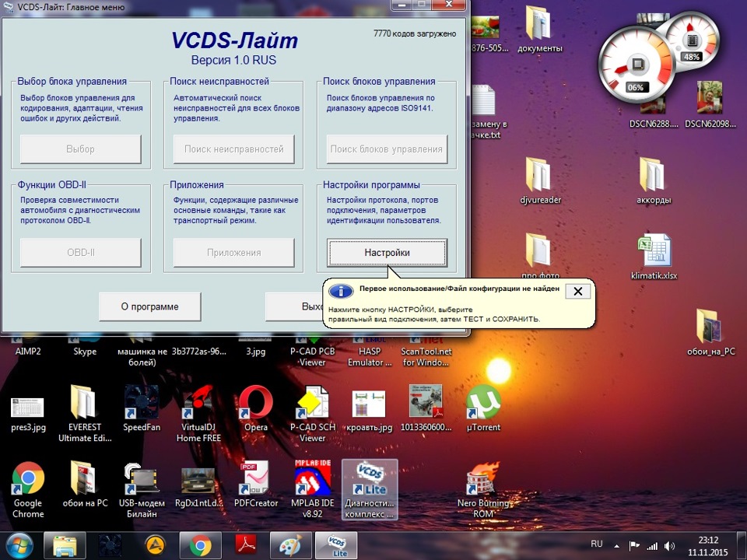Launch the Nero Burning ROM shortcut
Viewport: 747px width, 560px height.
point(483,489)
